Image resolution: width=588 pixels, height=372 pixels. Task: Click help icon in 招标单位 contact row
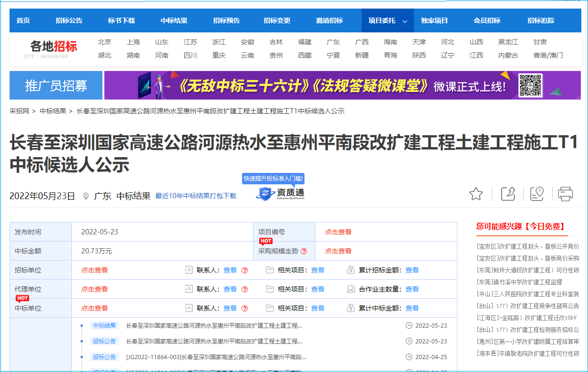[x=244, y=270]
